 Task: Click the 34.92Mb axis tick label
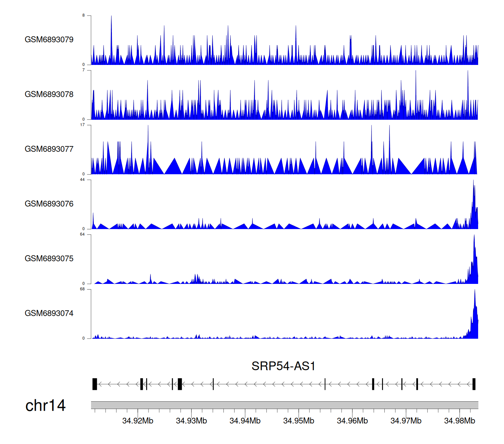pyautogui.click(x=138, y=421)
